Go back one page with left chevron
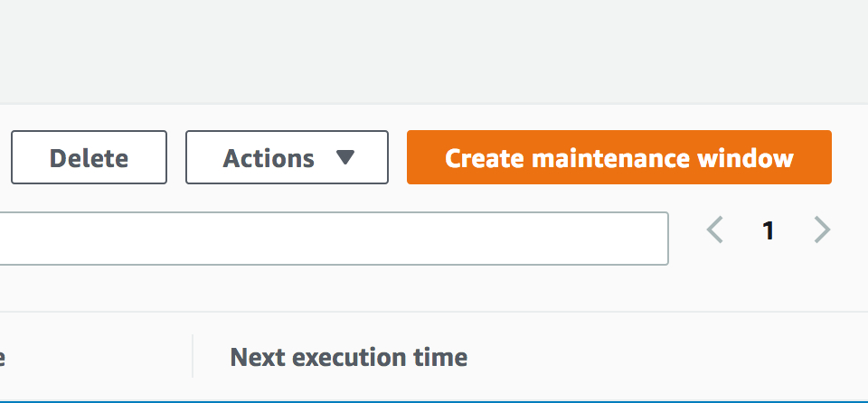The image size is (868, 403). coord(714,230)
